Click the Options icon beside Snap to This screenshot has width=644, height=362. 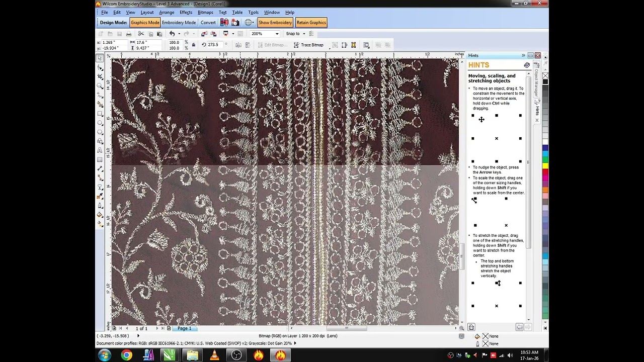311,34
